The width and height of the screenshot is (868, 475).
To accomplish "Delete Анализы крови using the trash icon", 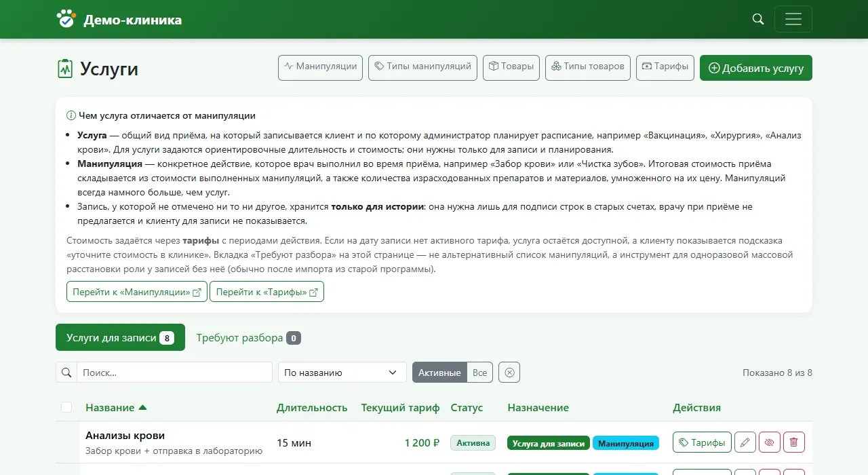I will pos(794,442).
